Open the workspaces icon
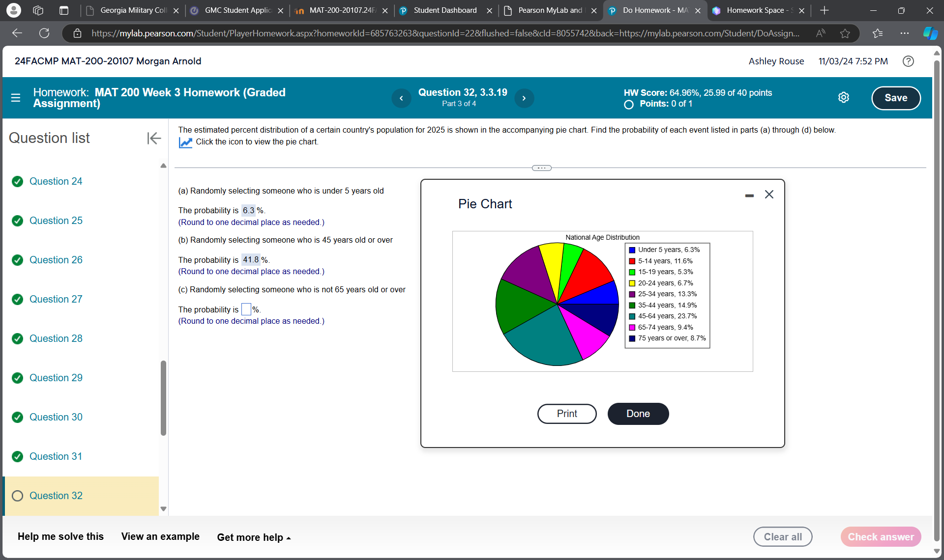This screenshot has height=560, width=944. click(x=38, y=10)
